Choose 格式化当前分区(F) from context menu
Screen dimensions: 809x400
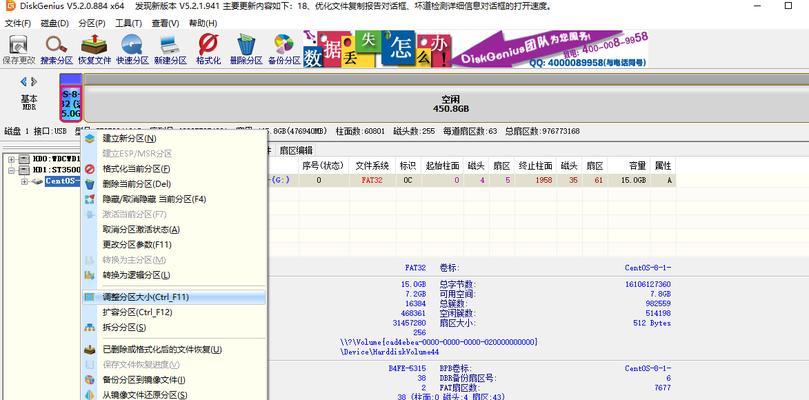click(x=174, y=169)
